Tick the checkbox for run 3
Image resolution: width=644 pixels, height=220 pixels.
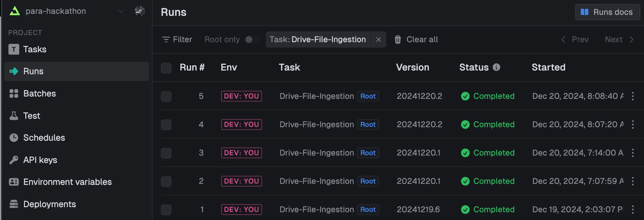[166, 153]
